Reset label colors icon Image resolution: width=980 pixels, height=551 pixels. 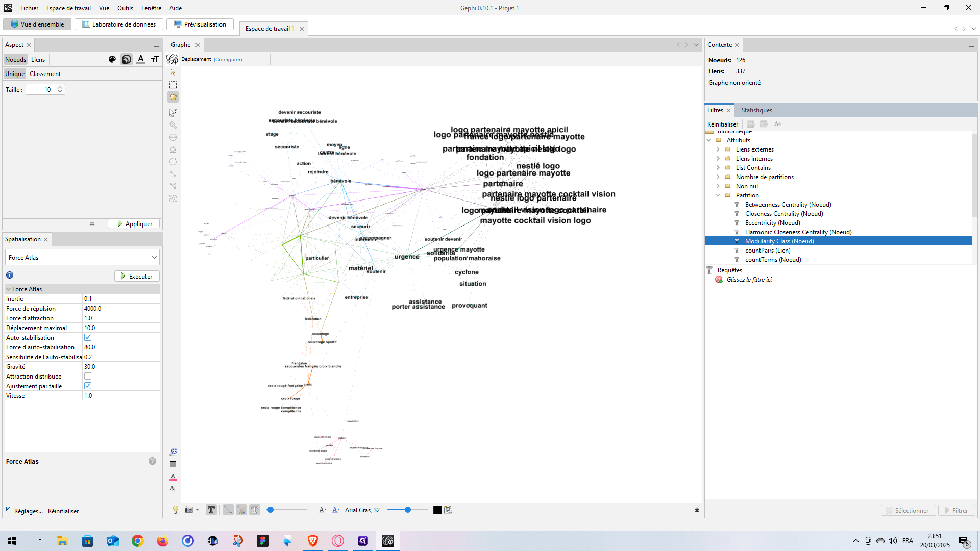pos(173,477)
